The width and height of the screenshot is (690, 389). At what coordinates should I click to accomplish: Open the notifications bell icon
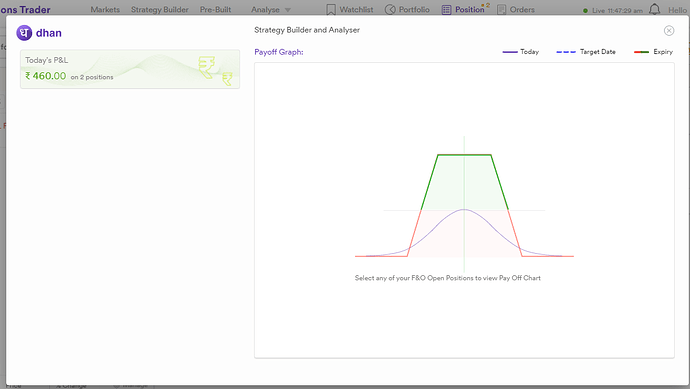(655, 9)
